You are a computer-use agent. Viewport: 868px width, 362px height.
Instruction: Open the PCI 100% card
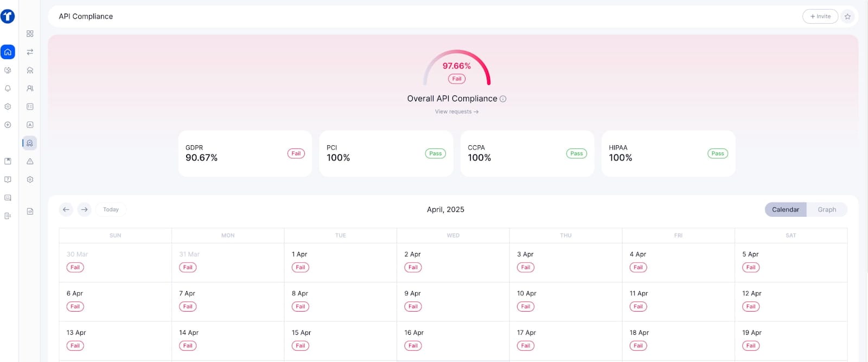click(x=386, y=153)
